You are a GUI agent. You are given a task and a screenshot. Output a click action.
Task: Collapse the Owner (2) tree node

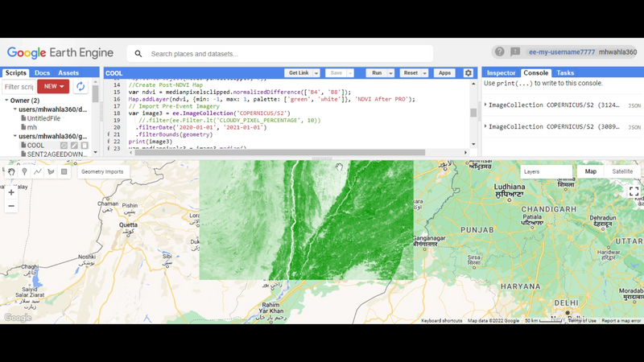(x=6, y=100)
